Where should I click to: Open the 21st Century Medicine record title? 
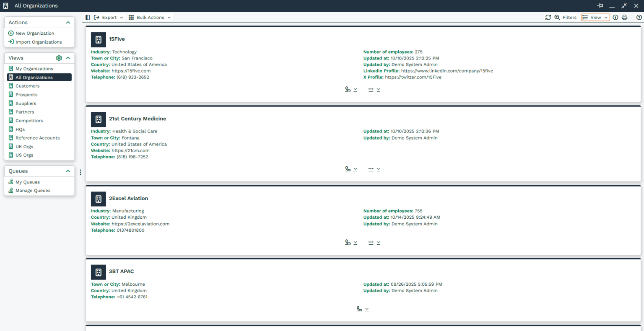coord(138,119)
